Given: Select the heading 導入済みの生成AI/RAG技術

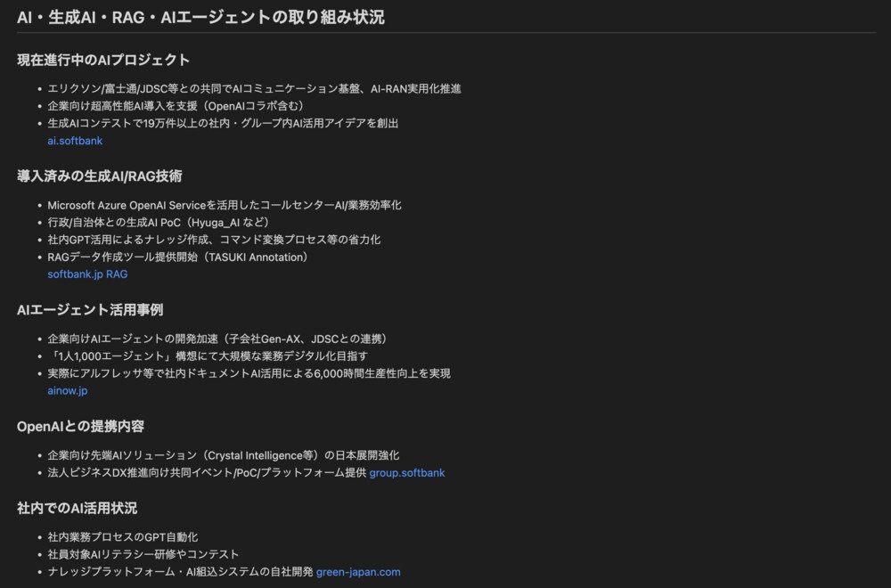Looking at the screenshot, I should (x=100, y=176).
